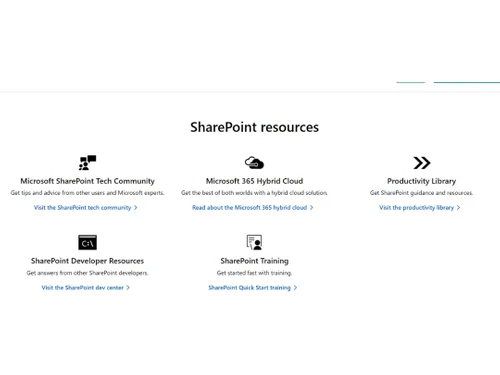
Task: Open SharePoint Quick Start training link
Action: pyautogui.click(x=249, y=288)
